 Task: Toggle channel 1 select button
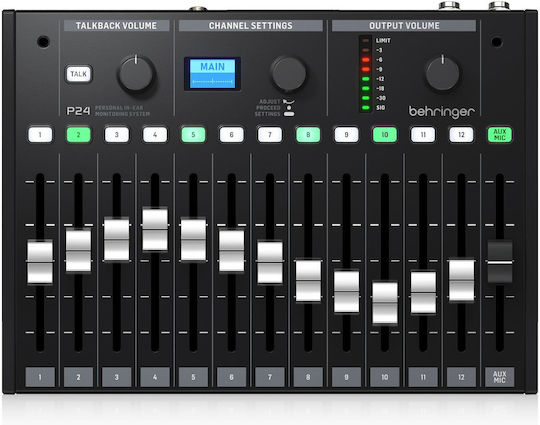[x=40, y=134]
